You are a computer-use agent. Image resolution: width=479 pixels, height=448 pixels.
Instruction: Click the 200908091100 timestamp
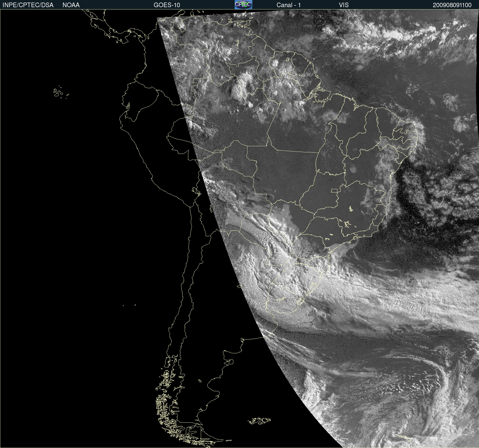click(x=452, y=5)
